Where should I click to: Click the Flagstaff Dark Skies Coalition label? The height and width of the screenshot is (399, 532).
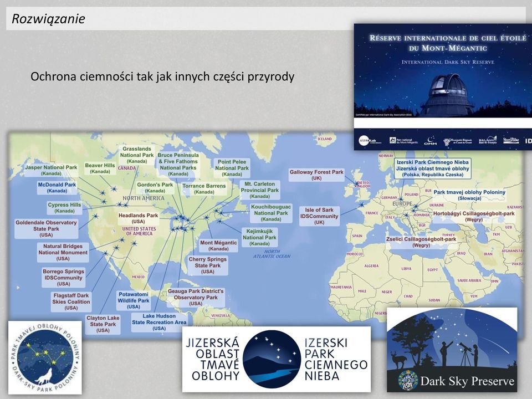point(71,301)
